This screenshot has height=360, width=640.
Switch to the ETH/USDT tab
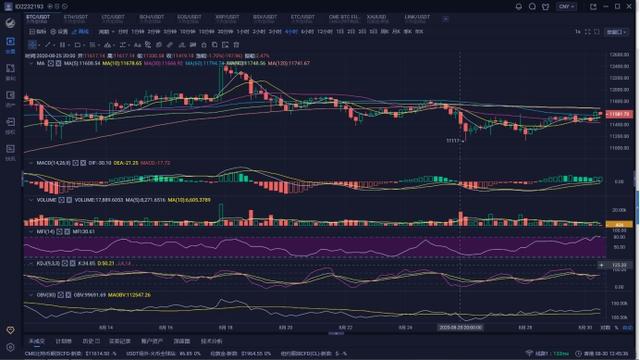tap(76, 19)
